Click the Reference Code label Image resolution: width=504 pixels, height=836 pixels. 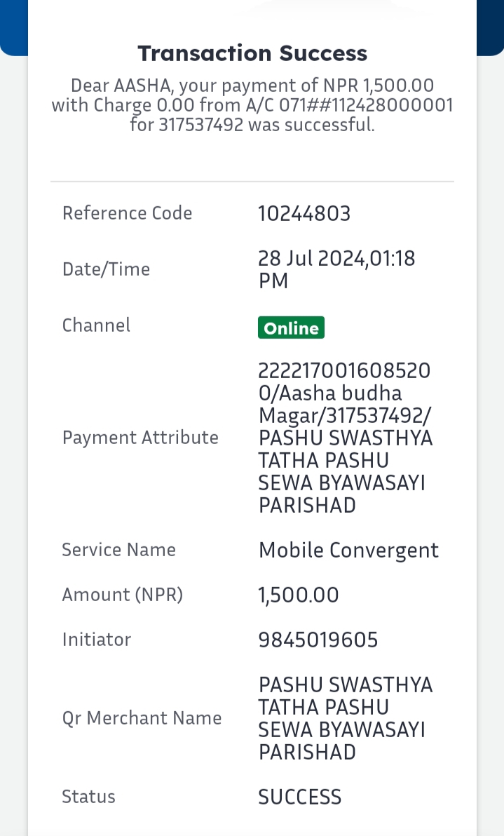point(127,213)
